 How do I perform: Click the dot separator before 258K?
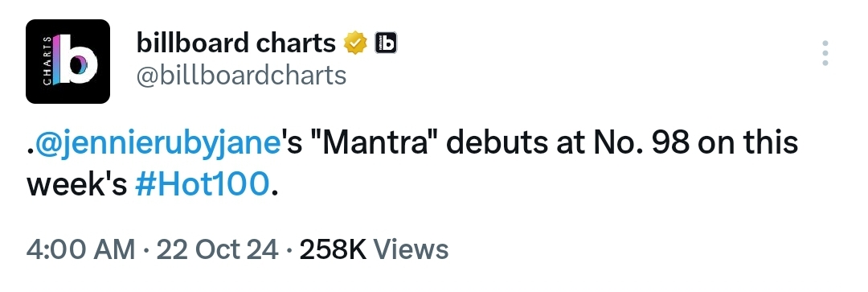(x=289, y=250)
